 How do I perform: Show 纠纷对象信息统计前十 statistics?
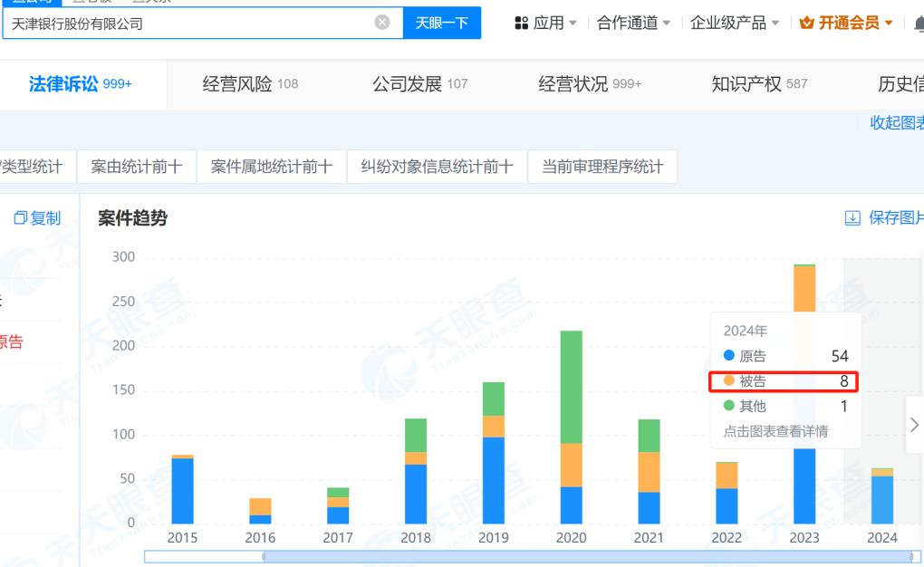pos(437,167)
